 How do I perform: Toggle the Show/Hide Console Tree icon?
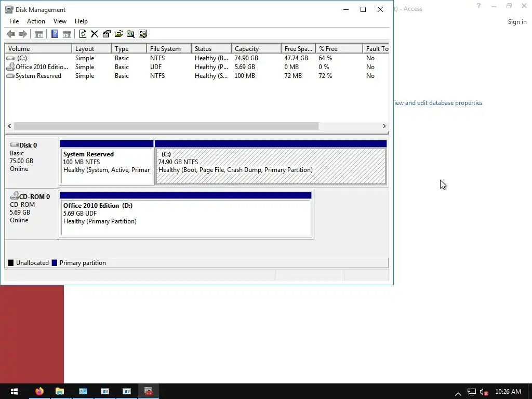coord(39,34)
